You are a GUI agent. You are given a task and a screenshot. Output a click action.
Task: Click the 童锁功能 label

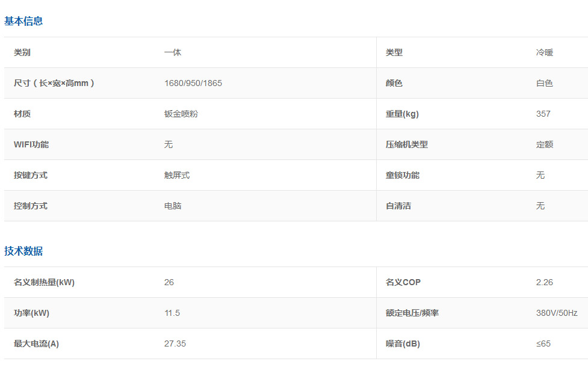[402, 175]
